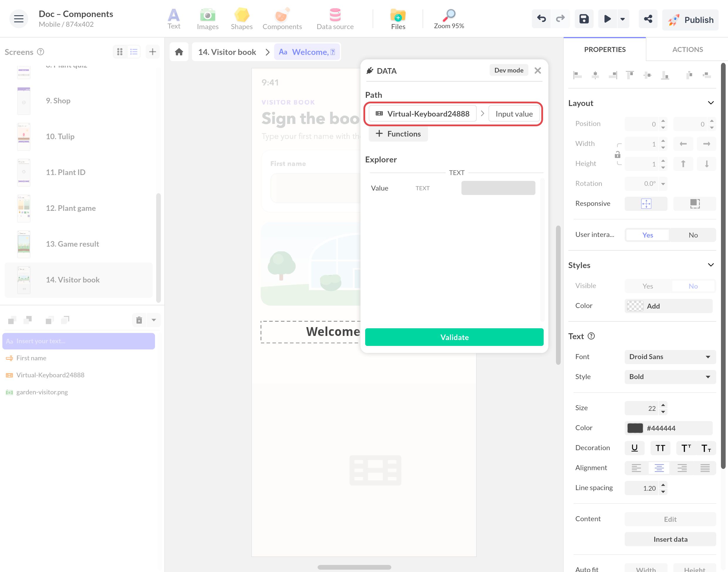Share the project

648,19
